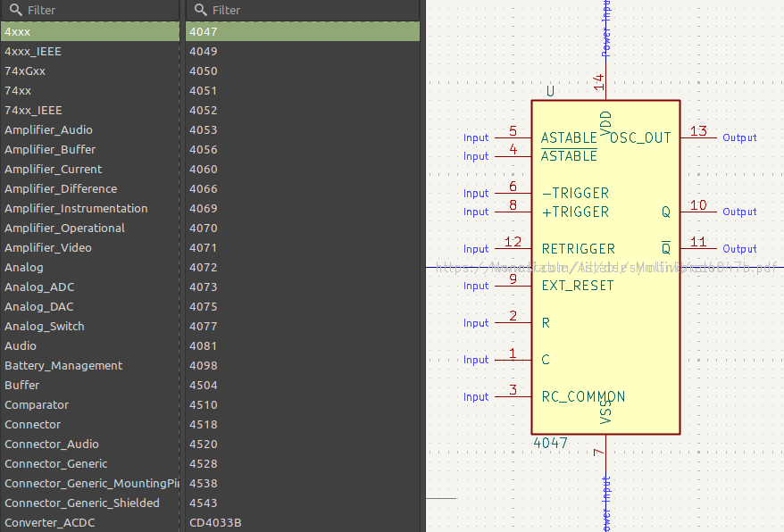Select symbol 4049 in the list

[x=203, y=51]
